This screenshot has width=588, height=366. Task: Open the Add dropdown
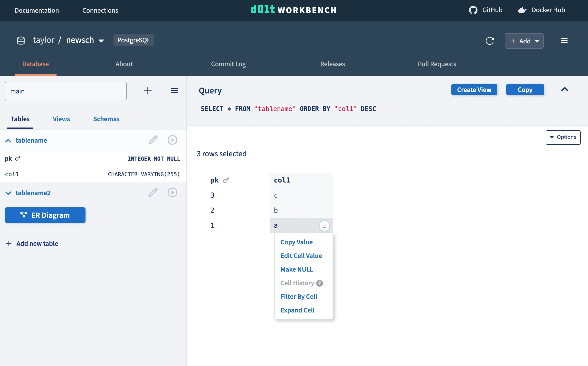[x=524, y=41]
